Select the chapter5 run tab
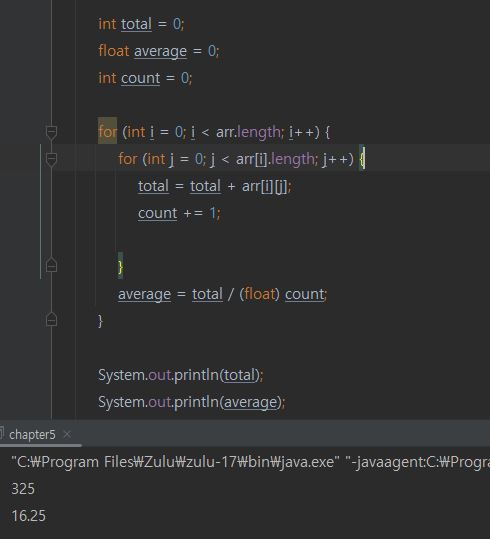The width and height of the screenshot is (490, 539). point(32,434)
